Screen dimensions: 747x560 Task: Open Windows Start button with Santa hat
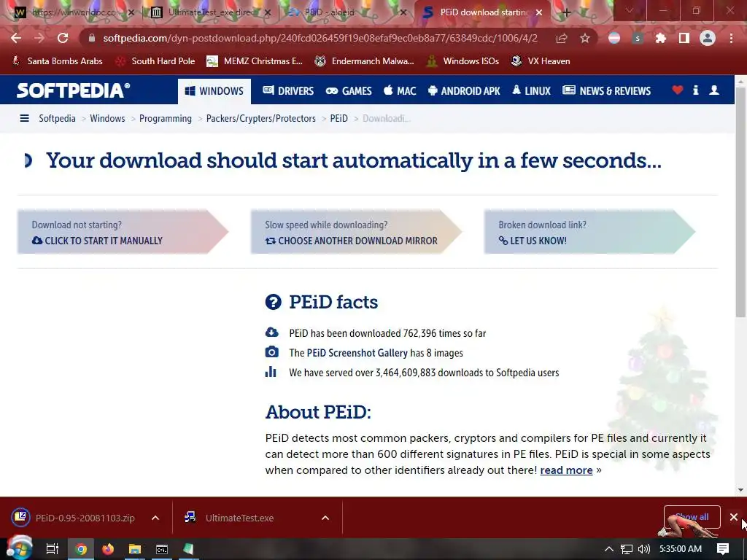pyautogui.click(x=18, y=548)
